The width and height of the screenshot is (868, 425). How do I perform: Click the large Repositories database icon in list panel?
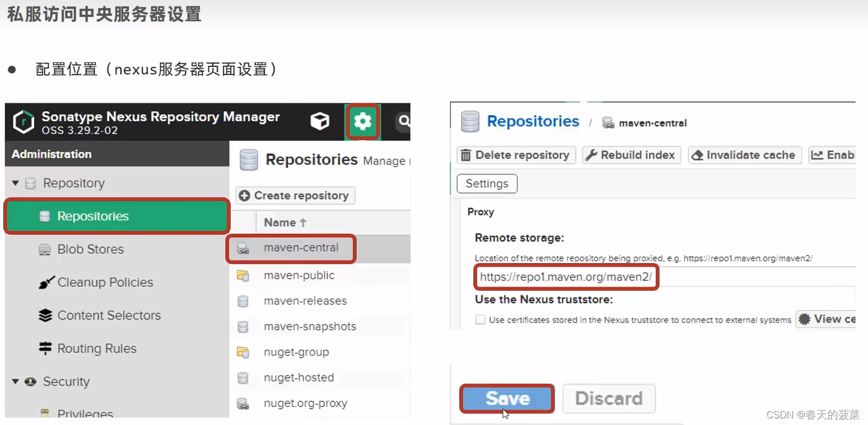[249, 160]
